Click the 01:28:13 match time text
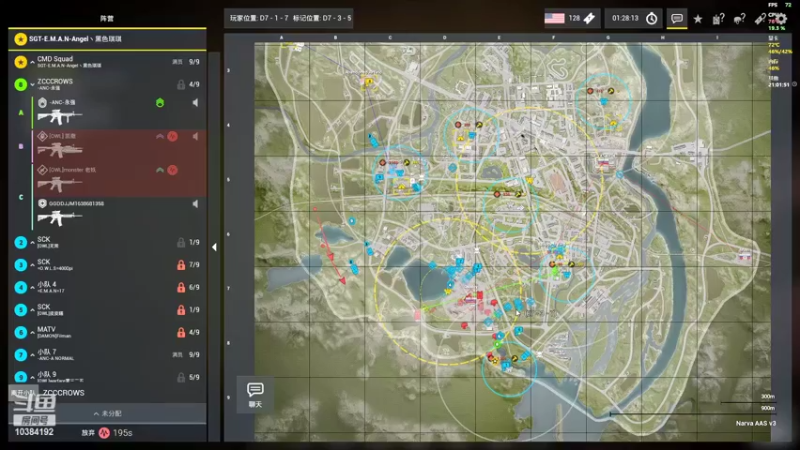 625,18
